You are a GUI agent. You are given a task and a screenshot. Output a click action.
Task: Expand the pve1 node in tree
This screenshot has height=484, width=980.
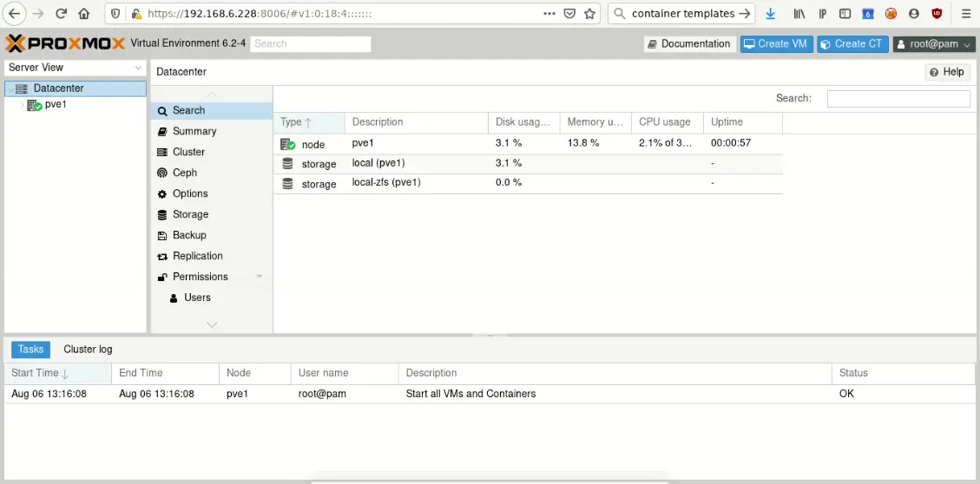click(23, 105)
